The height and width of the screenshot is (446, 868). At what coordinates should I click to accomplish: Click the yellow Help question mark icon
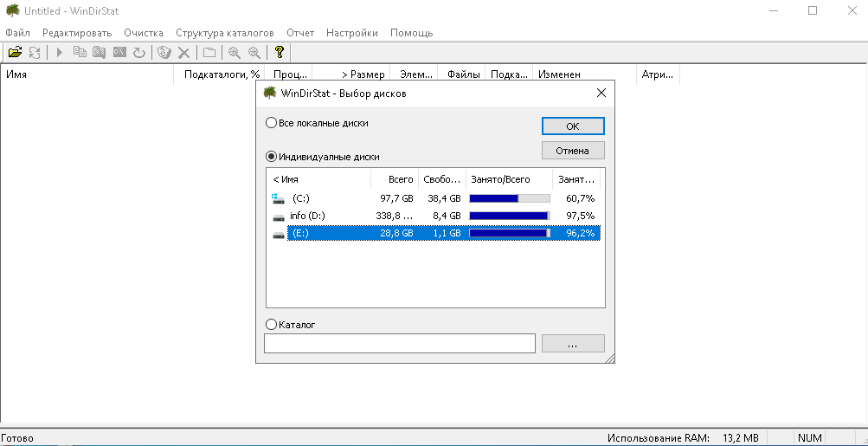coord(279,53)
